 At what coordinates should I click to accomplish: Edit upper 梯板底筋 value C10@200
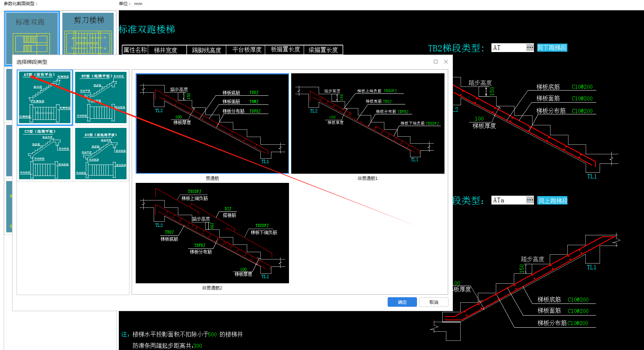click(x=582, y=87)
